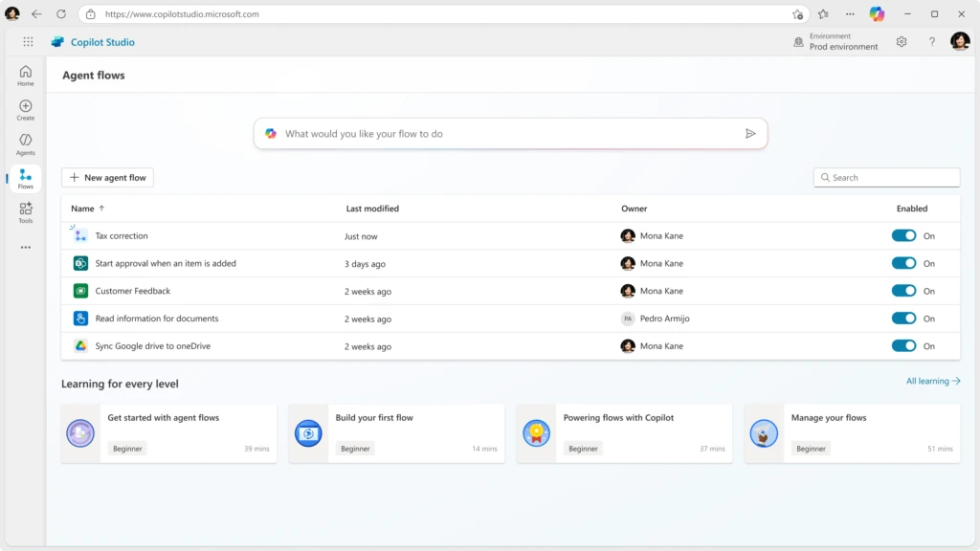
Task: Open the app launcher waffle icon
Action: click(28, 41)
